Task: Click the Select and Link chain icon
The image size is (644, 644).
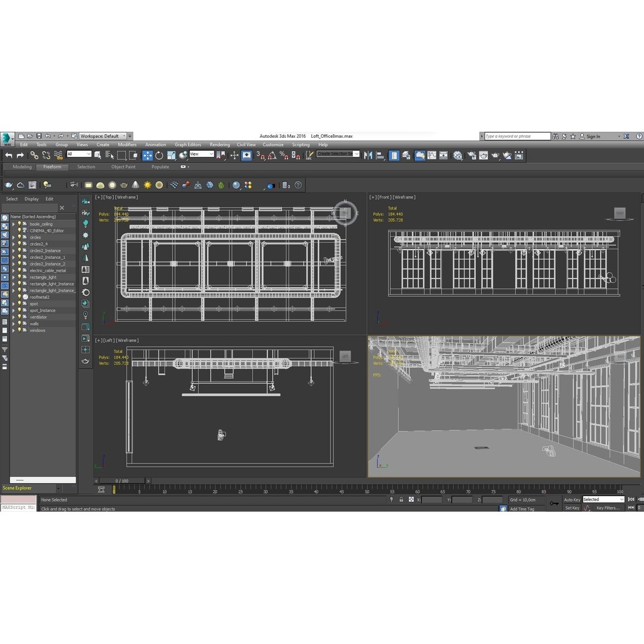Action: [x=34, y=155]
